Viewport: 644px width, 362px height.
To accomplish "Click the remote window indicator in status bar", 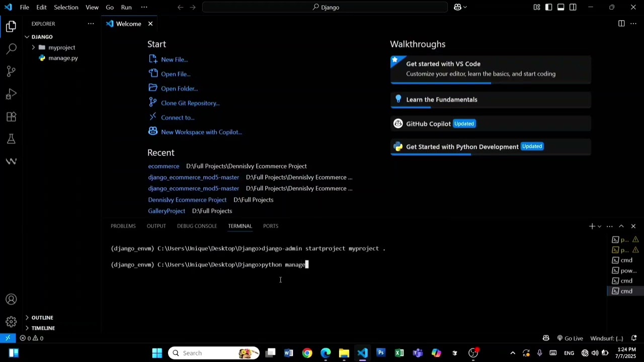I will click(8, 338).
